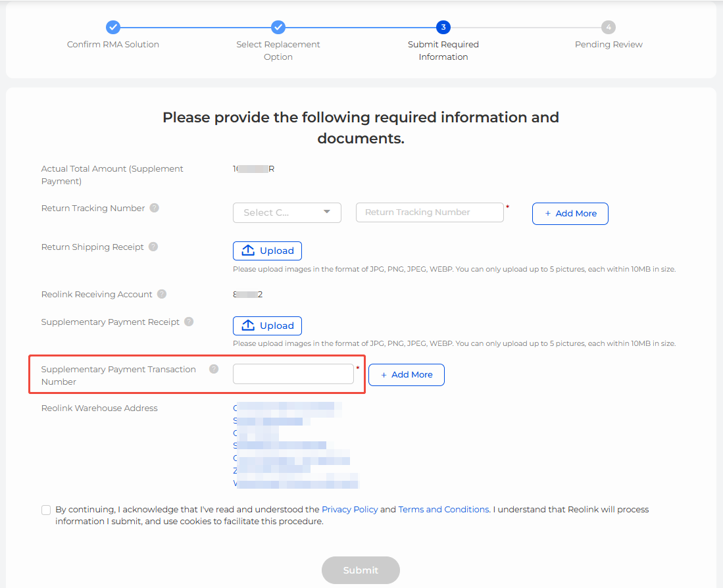Click the question mark next to Return Shipping Receipt

pos(153,247)
